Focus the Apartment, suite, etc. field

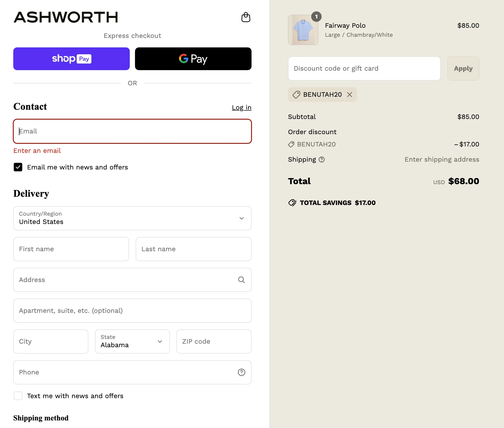[x=132, y=311]
